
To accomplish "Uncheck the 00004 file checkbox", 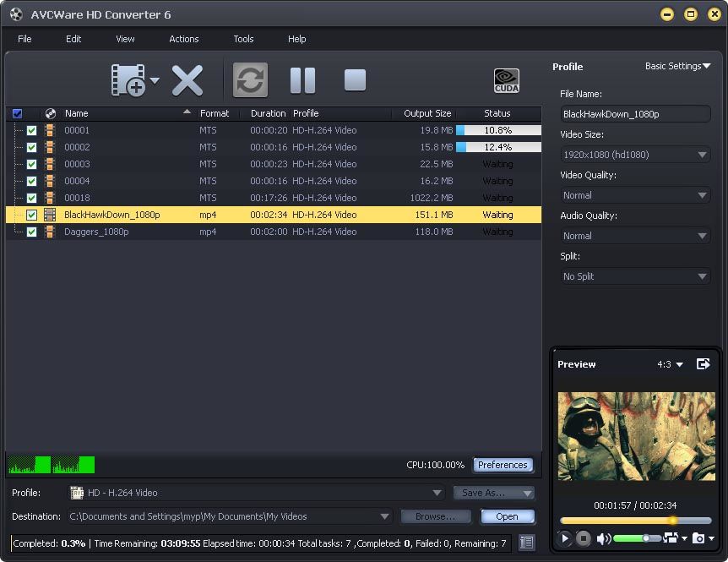I will coord(31,181).
